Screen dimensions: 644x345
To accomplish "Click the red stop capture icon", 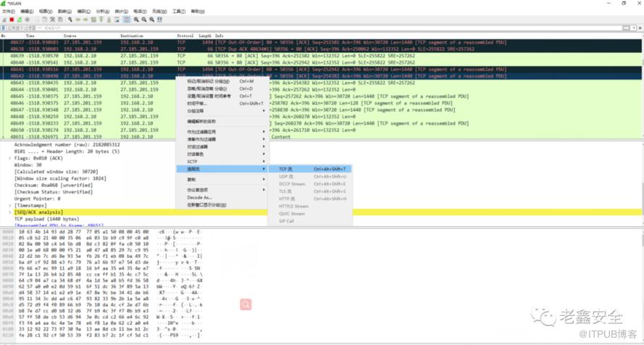I will click(x=11, y=20).
